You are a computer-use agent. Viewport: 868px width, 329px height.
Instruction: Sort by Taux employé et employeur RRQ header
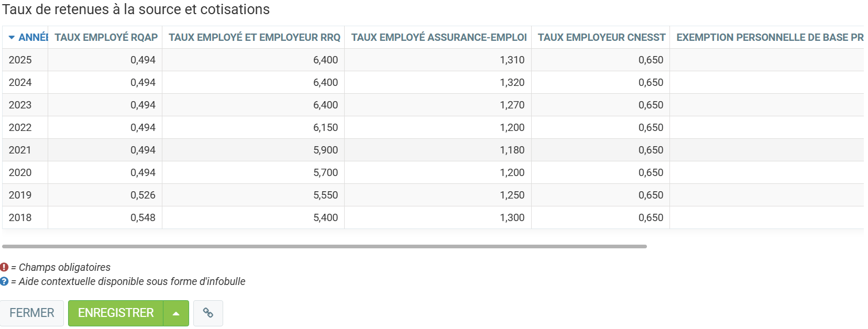click(x=254, y=38)
